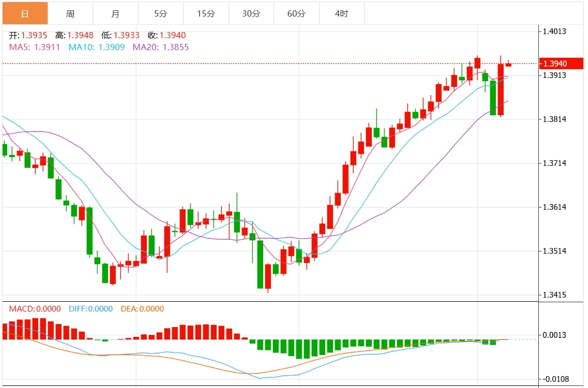Switch to the 周 weekly tab
Viewport: 588px width, 388px height.
(70, 13)
